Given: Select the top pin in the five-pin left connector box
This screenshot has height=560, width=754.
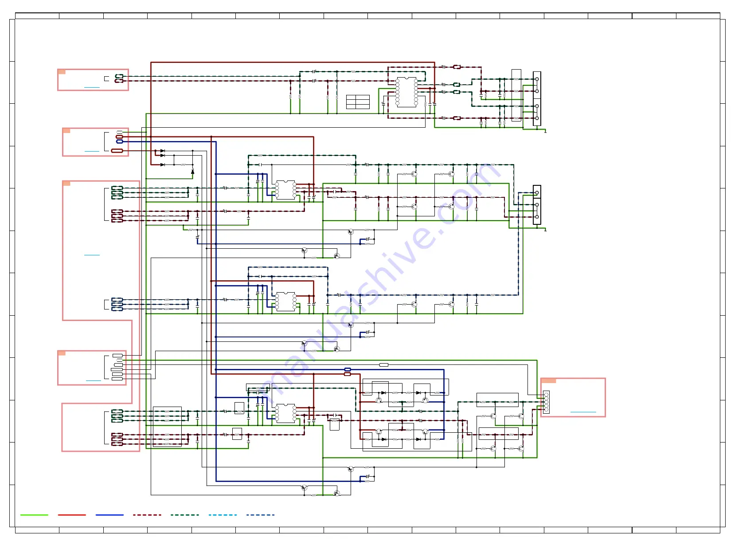Looking at the screenshot, I should 117,355.
